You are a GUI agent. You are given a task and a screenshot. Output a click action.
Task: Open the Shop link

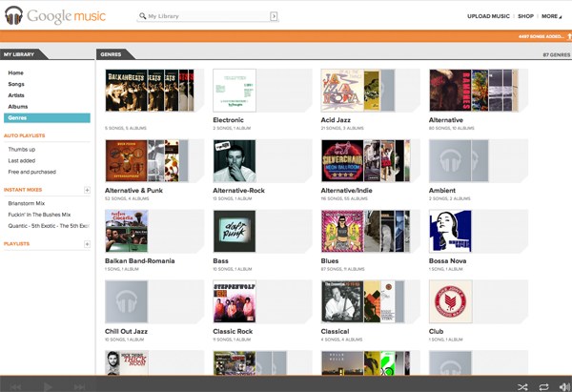(x=525, y=16)
